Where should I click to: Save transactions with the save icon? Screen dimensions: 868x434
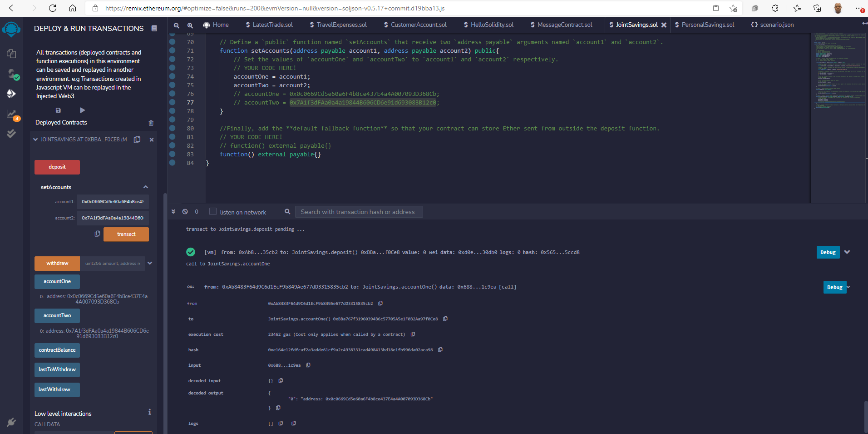point(58,110)
